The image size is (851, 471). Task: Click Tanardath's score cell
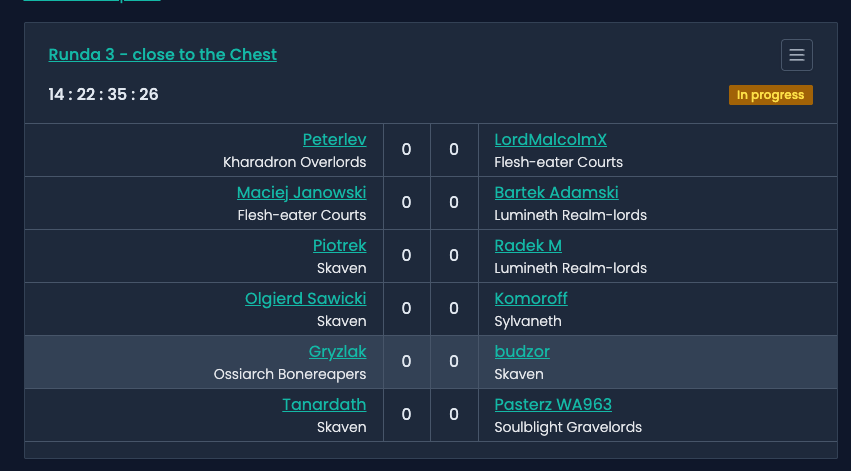click(x=406, y=415)
